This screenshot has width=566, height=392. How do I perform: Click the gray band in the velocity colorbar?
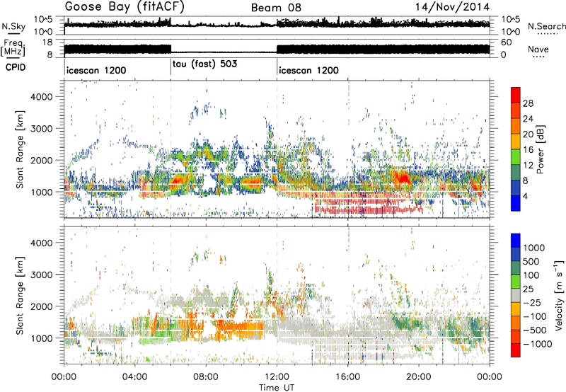[516, 296]
